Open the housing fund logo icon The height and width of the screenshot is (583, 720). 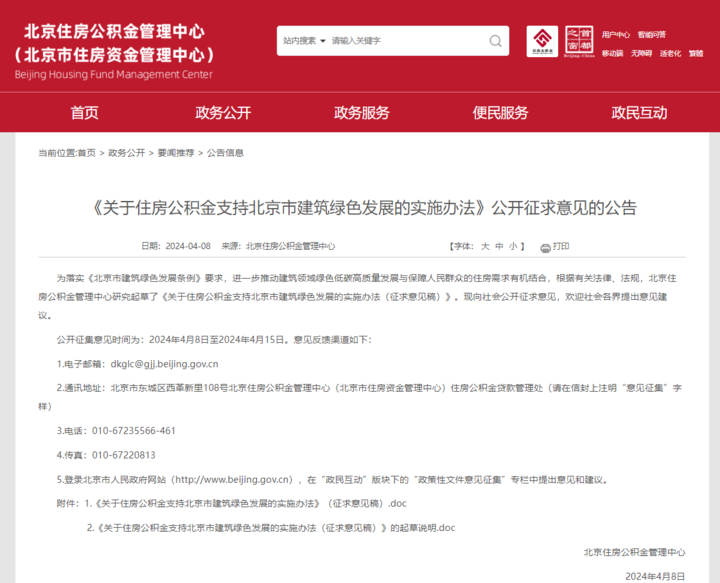tap(542, 41)
